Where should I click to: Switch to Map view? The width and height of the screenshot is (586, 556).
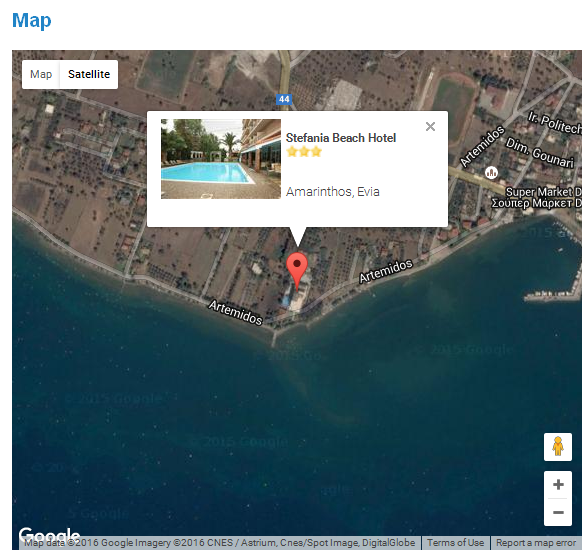(x=41, y=74)
